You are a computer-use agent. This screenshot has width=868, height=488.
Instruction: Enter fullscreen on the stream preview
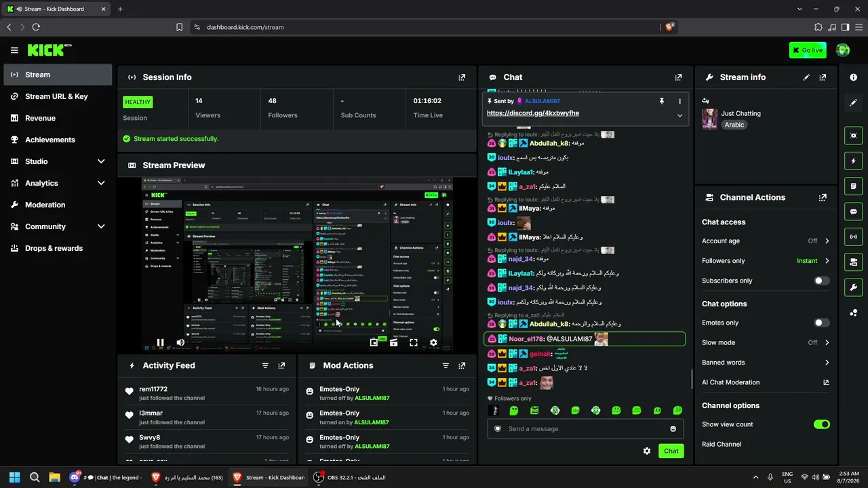pyautogui.click(x=414, y=343)
